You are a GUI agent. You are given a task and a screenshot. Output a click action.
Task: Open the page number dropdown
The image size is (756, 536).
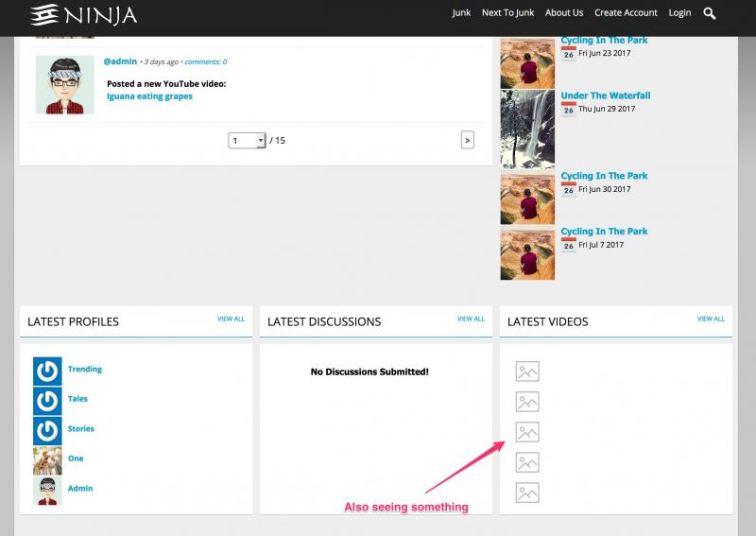pyautogui.click(x=248, y=140)
